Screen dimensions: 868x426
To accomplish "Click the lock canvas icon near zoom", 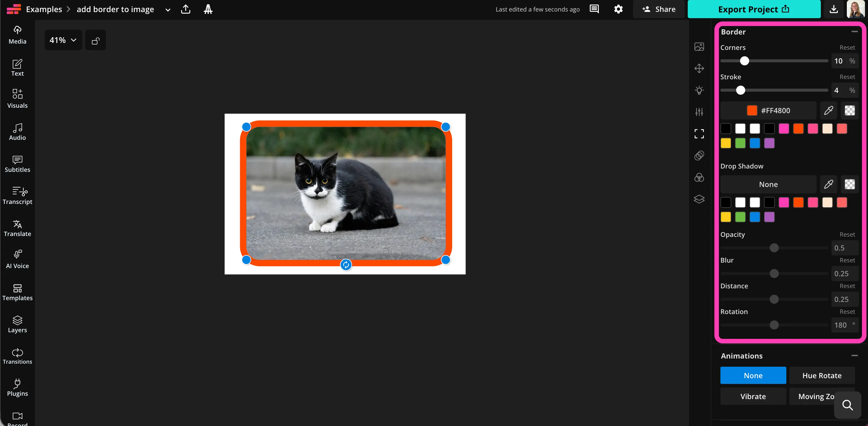I will [95, 41].
